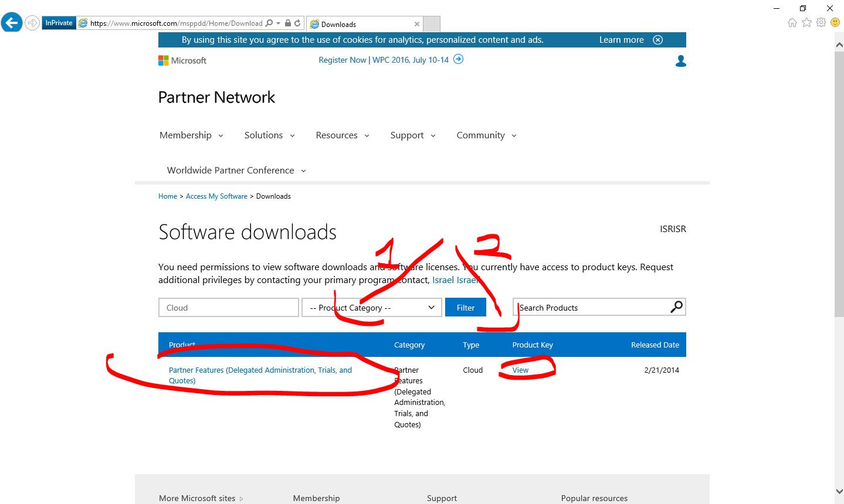Click the address bar padlock security icon
Screen dimensions: 844x504
pos(288,23)
